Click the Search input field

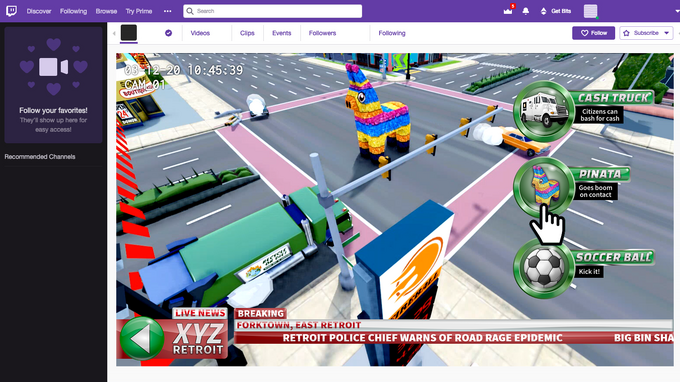click(x=273, y=11)
